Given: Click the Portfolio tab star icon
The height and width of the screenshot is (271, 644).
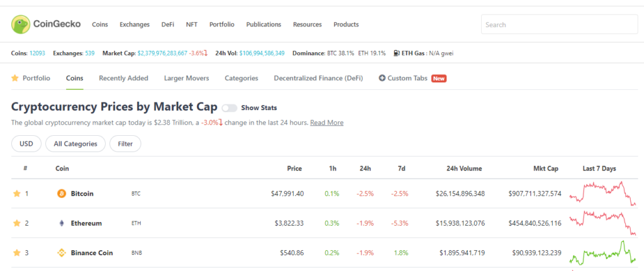Looking at the screenshot, I should [x=15, y=78].
